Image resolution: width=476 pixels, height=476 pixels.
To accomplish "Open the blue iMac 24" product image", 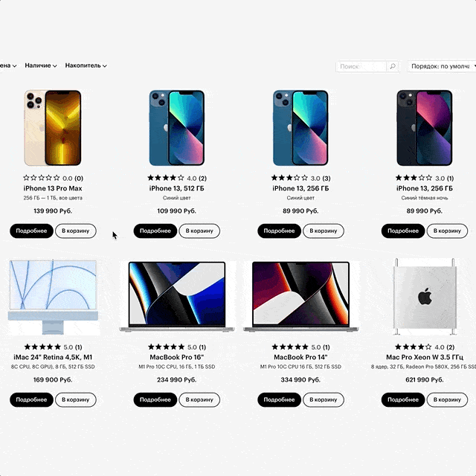I will (53, 297).
